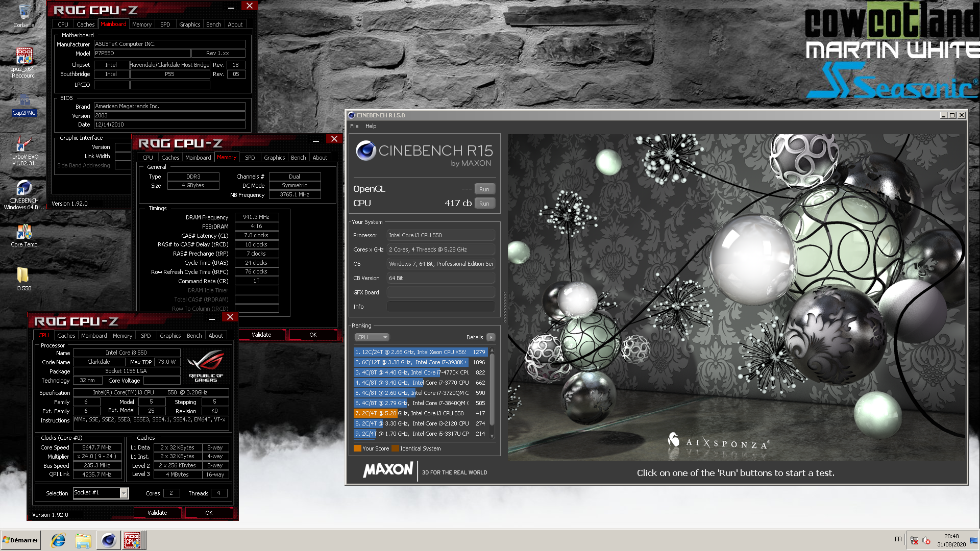Minimize the Mainboard CPU-Z window
Viewport: 980px width, 551px height.
[231, 8]
